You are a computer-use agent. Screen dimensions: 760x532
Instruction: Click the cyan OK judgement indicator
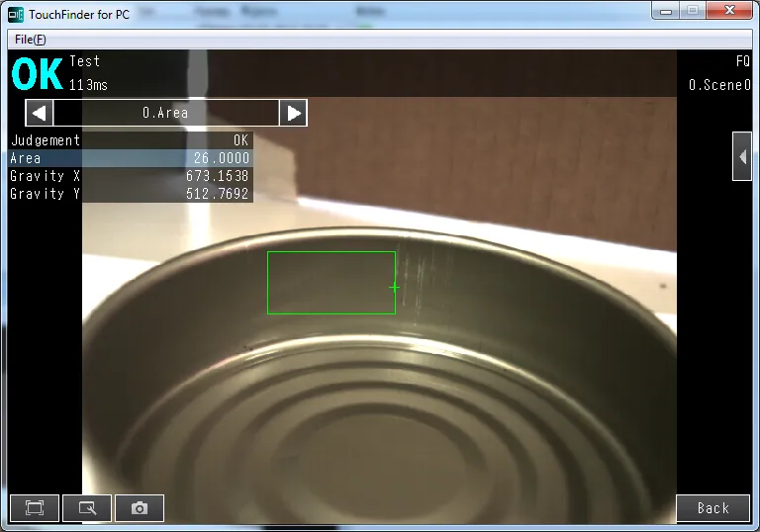37,74
